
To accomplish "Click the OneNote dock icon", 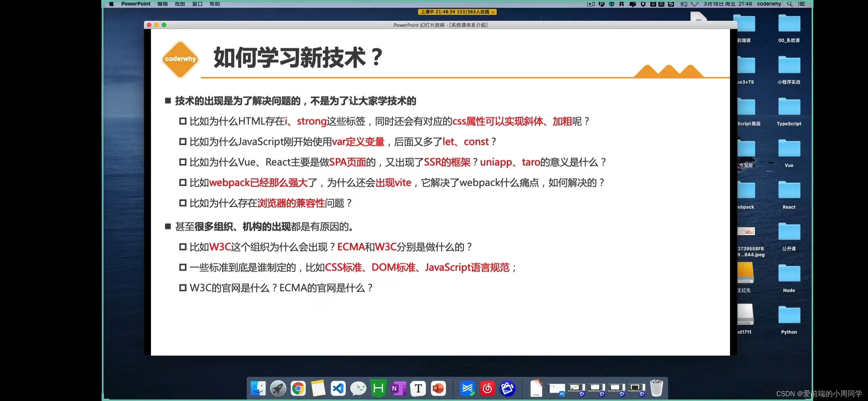I will point(398,389).
